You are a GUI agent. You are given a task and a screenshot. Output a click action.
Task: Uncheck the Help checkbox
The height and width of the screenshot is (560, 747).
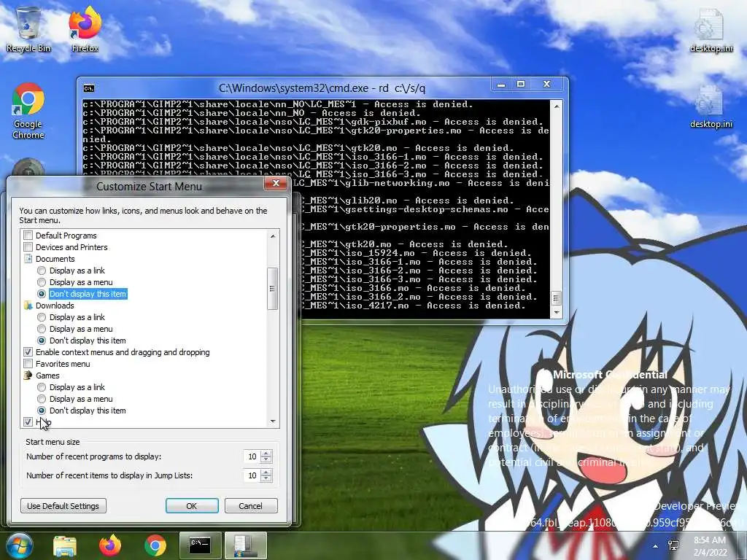pos(28,422)
